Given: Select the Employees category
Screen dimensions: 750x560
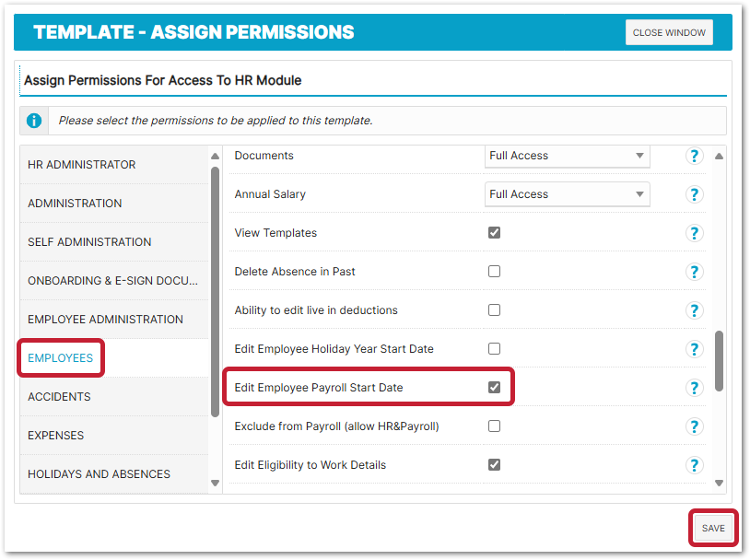Looking at the screenshot, I should click(61, 358).
